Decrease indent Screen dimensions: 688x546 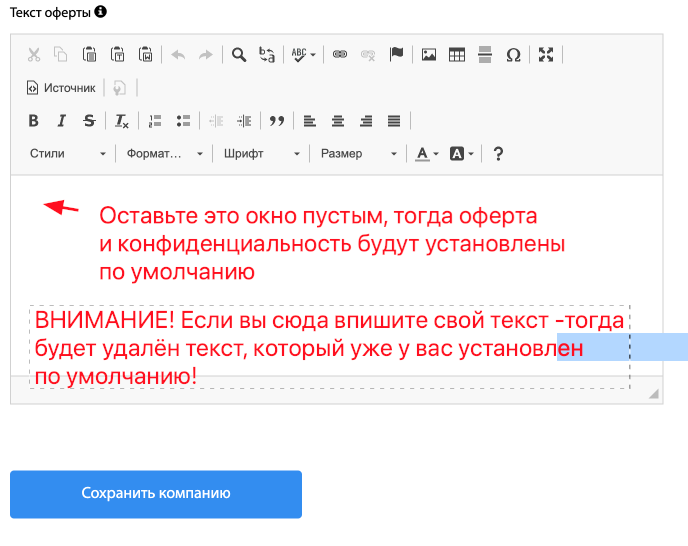tap(216, 121)
